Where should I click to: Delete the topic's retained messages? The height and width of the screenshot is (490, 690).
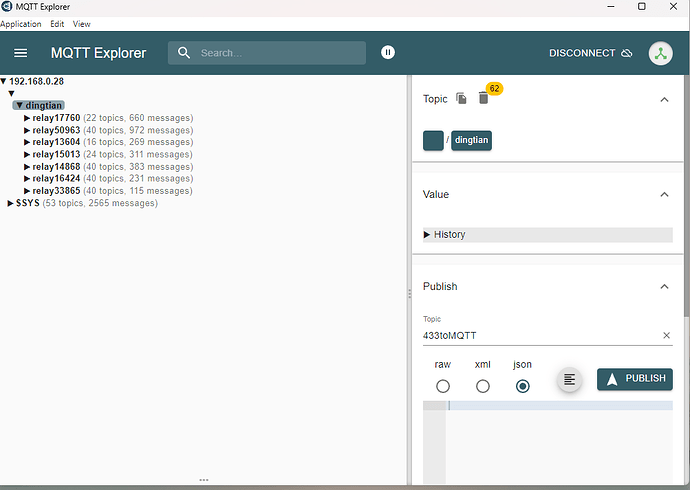point(483,98)
